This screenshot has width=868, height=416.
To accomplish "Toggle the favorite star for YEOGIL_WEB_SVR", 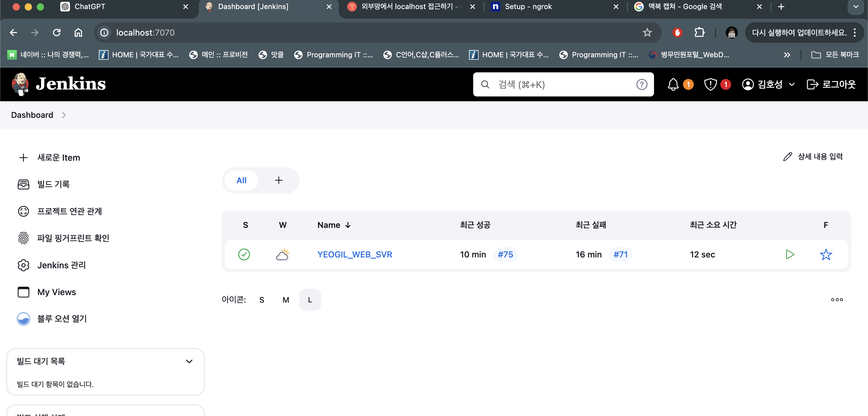I will [x=826, y=254].
